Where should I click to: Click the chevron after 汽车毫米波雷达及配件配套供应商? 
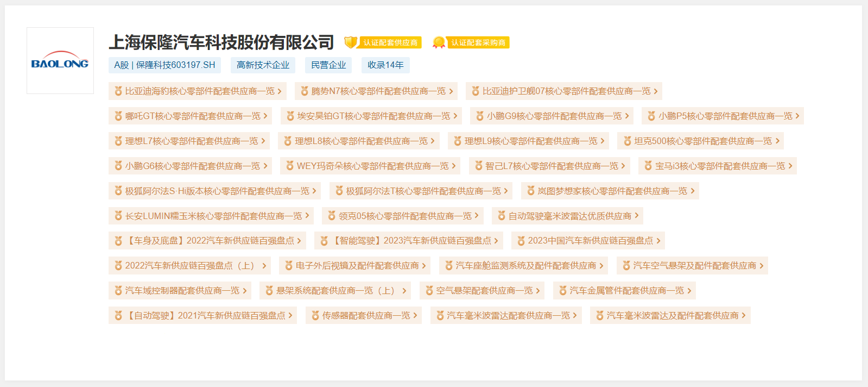[x=744, y=315]
